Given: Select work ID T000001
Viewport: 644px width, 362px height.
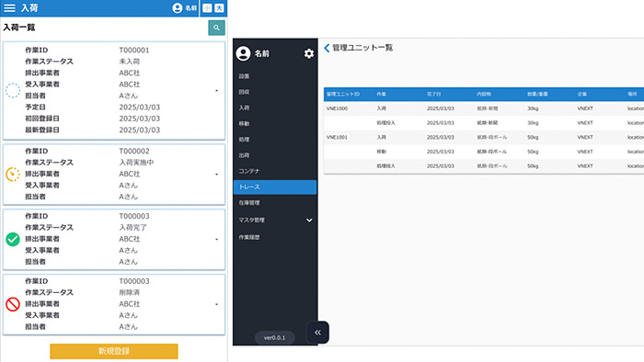Looking at the screenshot, I should point(134,50).
